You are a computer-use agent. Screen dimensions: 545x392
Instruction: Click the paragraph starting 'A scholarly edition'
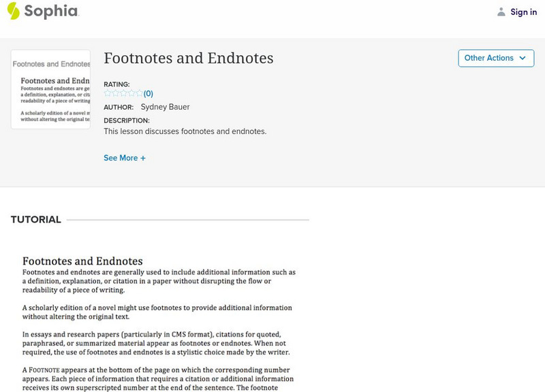coord(157,312)
